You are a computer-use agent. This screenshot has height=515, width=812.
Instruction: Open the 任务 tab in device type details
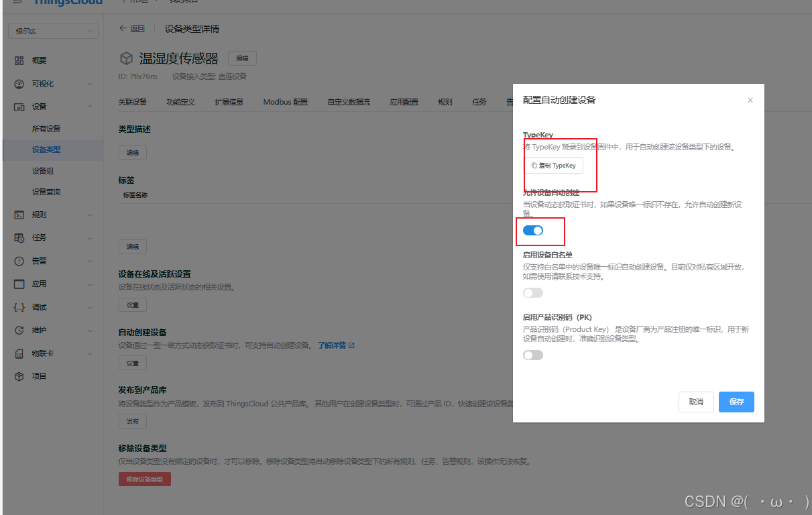pyautogui.click(x=479, y=102)
